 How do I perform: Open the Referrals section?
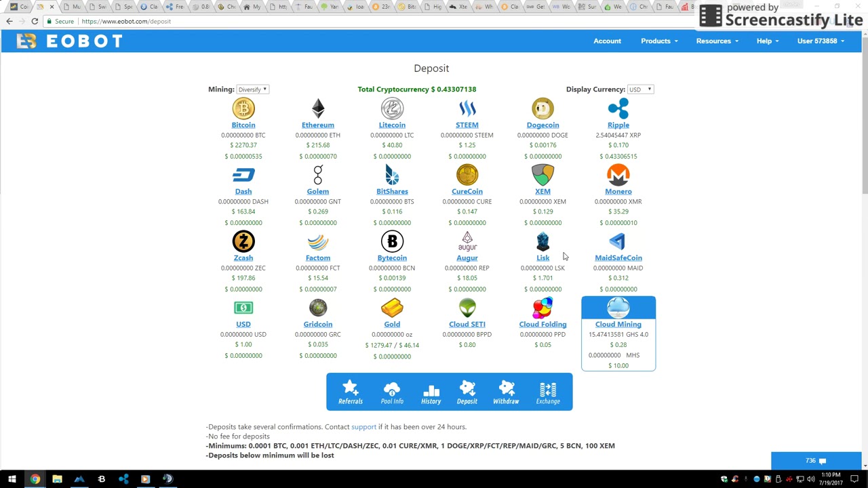[x=351, y=392]
